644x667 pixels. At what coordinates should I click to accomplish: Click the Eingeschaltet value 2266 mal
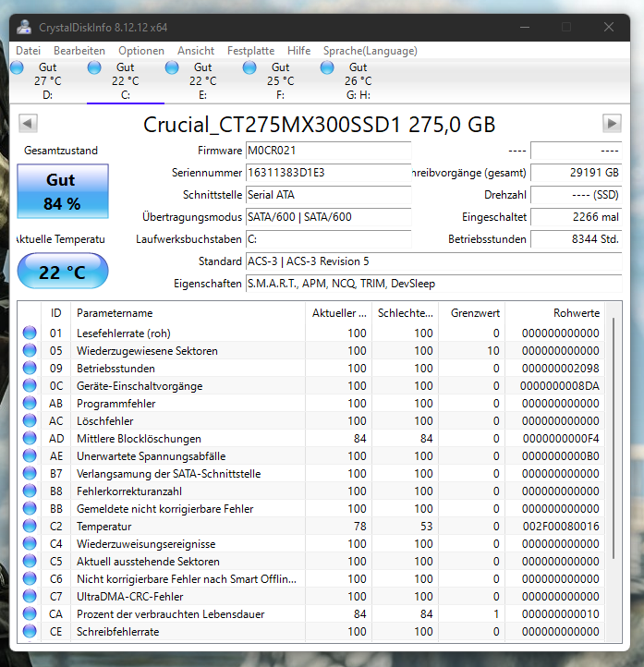click(x=576, y=217)
